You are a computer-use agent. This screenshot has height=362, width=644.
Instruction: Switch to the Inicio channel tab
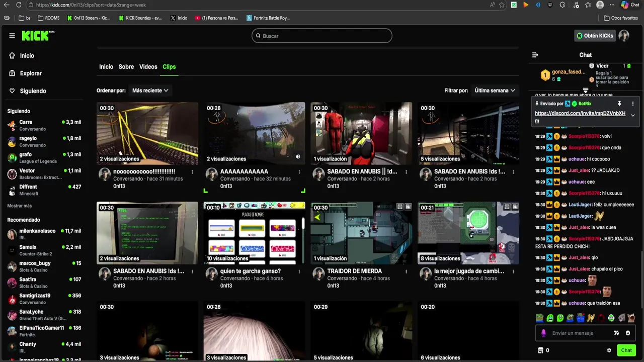point(106,67)
